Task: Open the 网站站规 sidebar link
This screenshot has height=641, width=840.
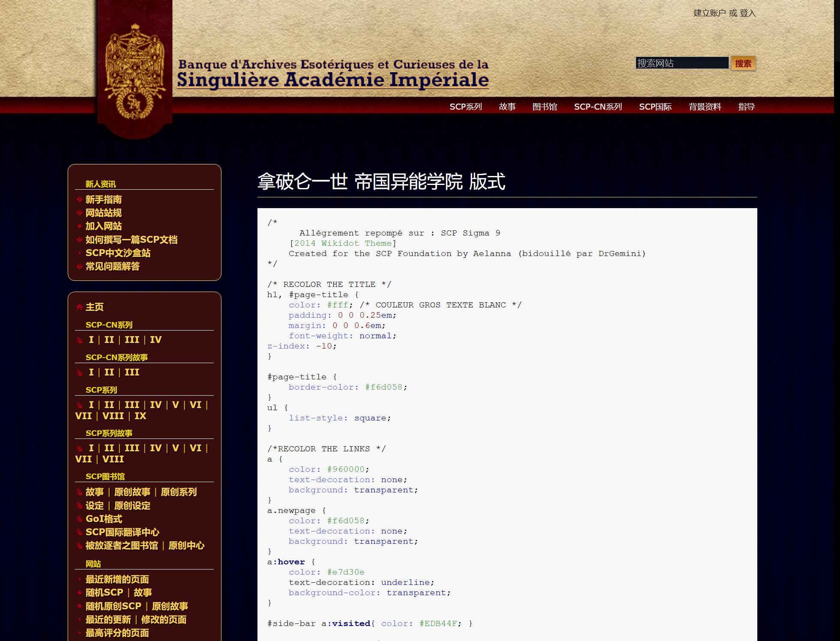Action: click(x=104, y=213)
